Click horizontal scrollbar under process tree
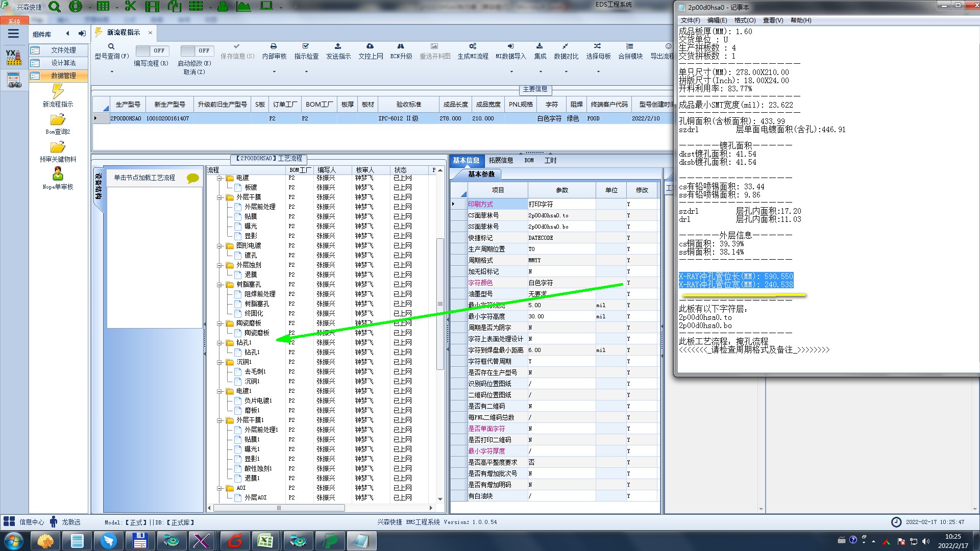 click(279, 508)
